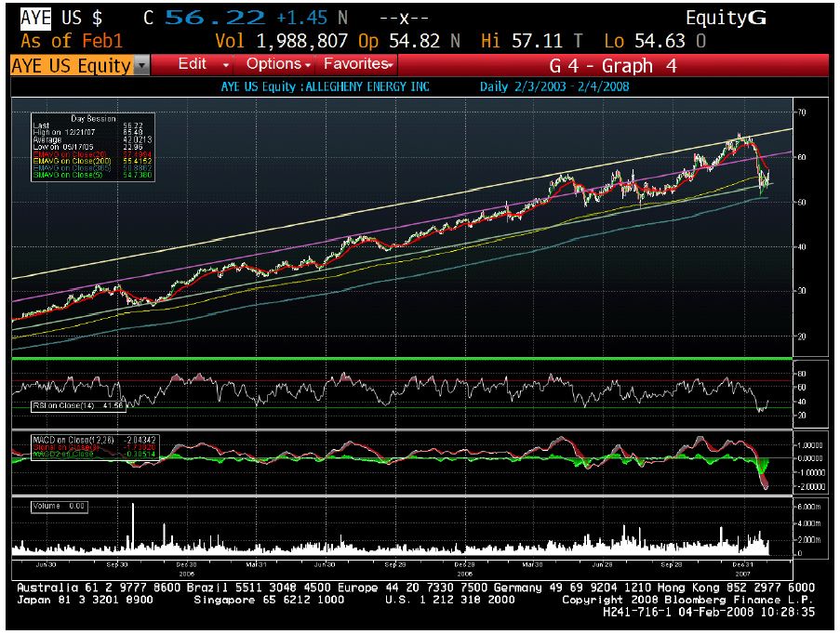The width and height of the screenshot is (840, 634).
Task: Click the ALLEGHENY ENERGY INC chart title
Action: coord(367,86)
